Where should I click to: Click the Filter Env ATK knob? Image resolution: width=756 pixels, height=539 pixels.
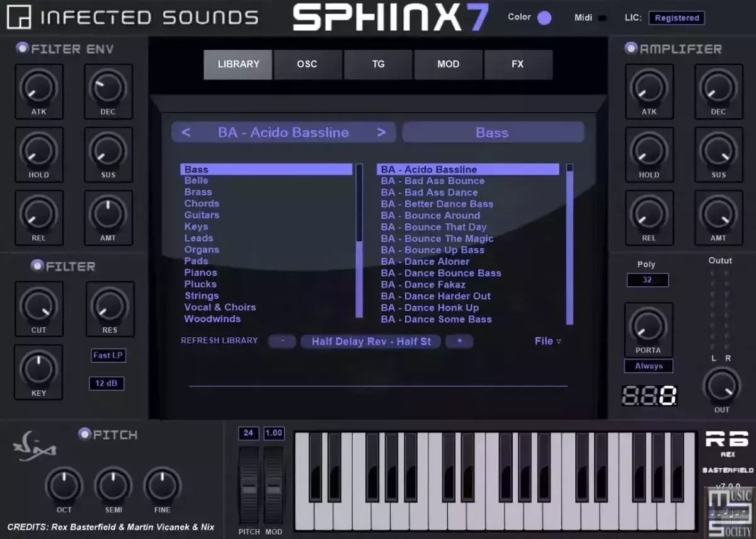[38, 87]
